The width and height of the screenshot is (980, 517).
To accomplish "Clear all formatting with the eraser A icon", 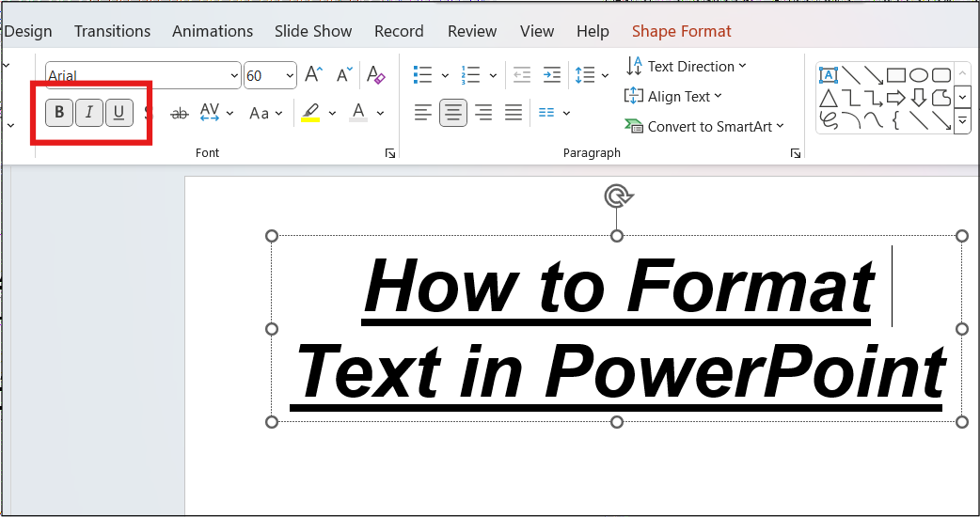I will pos(375,75).
